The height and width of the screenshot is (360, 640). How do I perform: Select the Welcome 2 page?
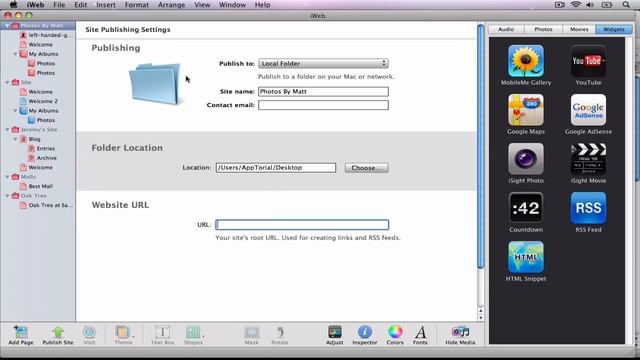pyautogui.click(x=39, y=101)
